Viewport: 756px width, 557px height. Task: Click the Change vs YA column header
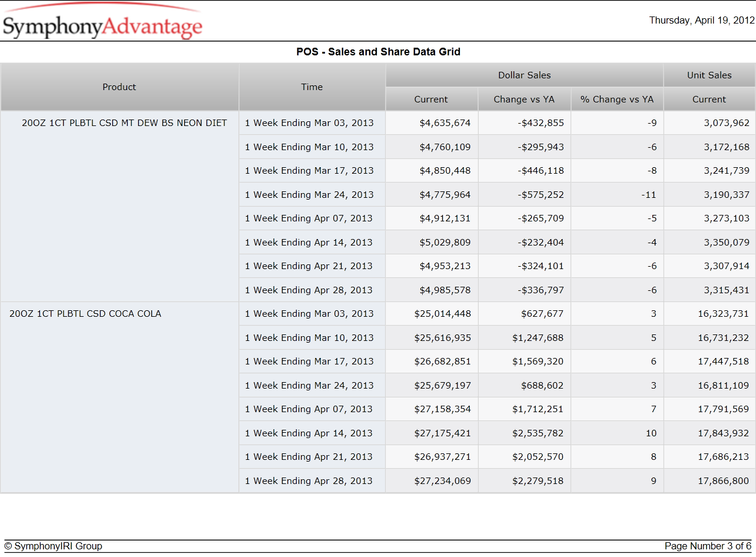point(524,100)
